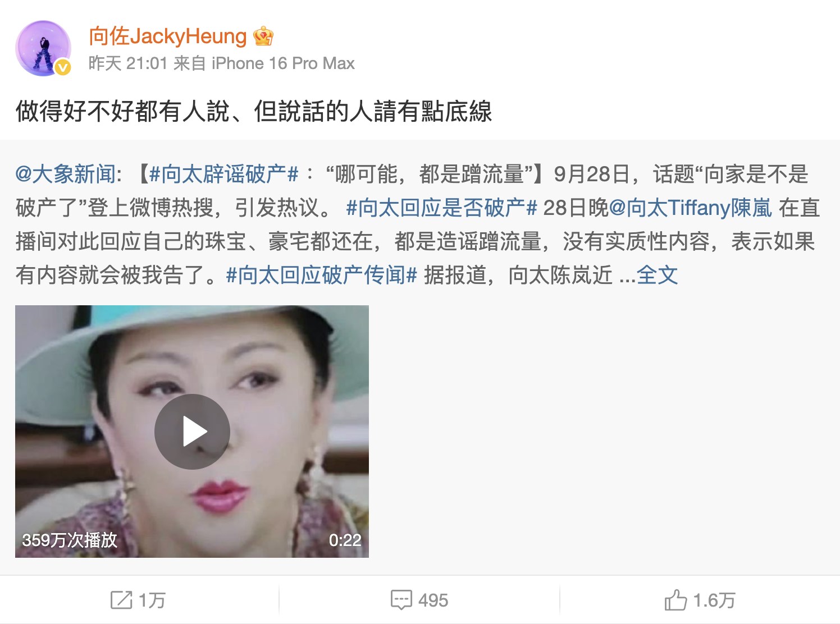840x624 pixels.
Task: Click the 359万次播放 view count on the video
Action: [x=70, y=540]
